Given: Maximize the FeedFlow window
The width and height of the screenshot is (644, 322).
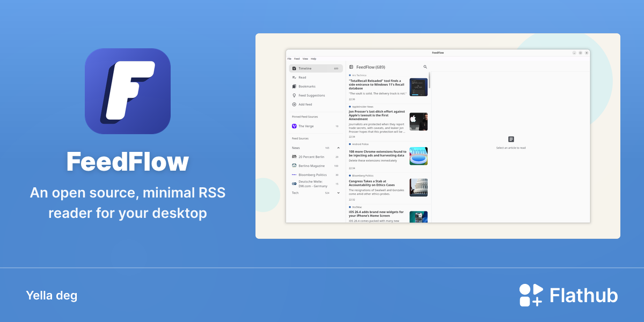Looking at the screenshot, I should coord(580,53).
